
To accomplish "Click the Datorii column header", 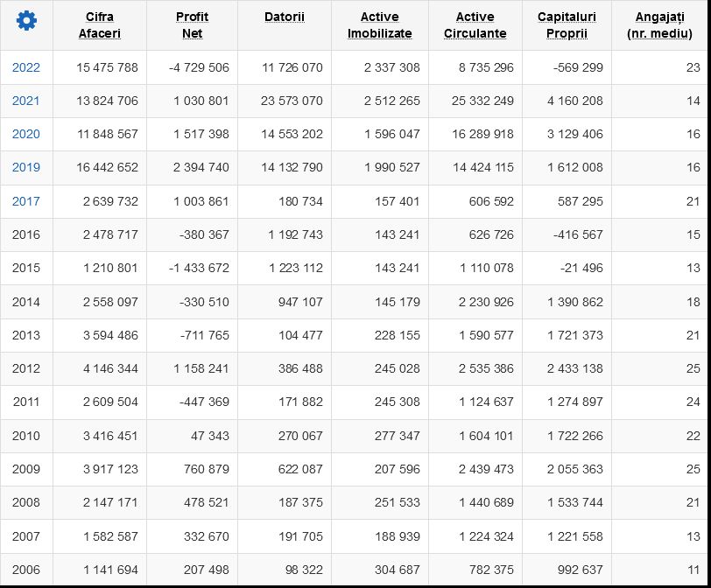I will pos(285,17).
